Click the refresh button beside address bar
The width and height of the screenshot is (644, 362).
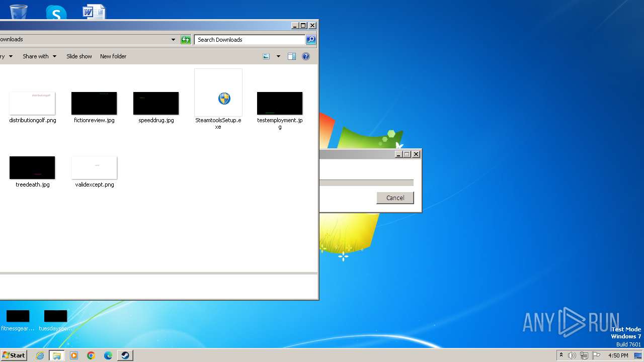coord(186,40)
